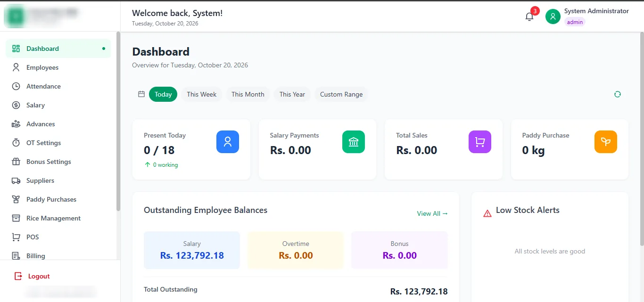Select the This Month filter
This screenshot has width=644, height=302.
248,94
